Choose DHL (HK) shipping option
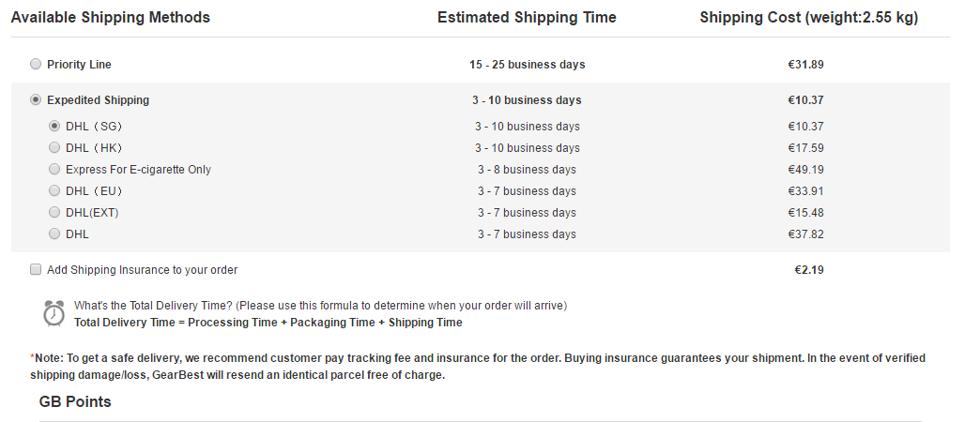Viewport: 980px width, 422px height. point(54,147)
